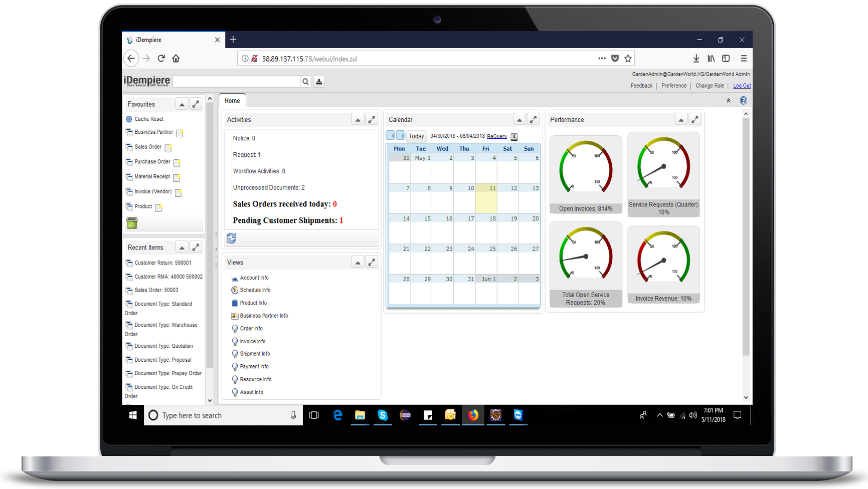Click the Log Out link
The height and width of the screenshot is (489, 868).
point(742,86)
